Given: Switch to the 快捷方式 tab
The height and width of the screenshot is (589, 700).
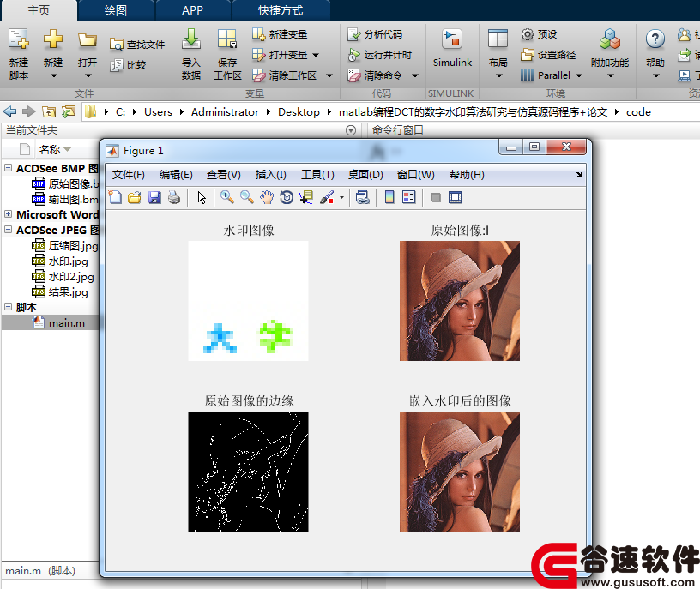Looking at the screenshot, I should (281, 10).
